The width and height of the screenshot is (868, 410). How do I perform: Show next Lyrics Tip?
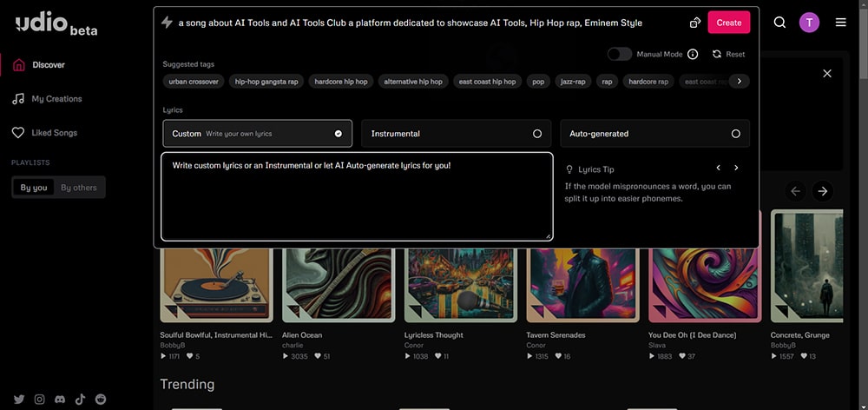coord(736,168)
